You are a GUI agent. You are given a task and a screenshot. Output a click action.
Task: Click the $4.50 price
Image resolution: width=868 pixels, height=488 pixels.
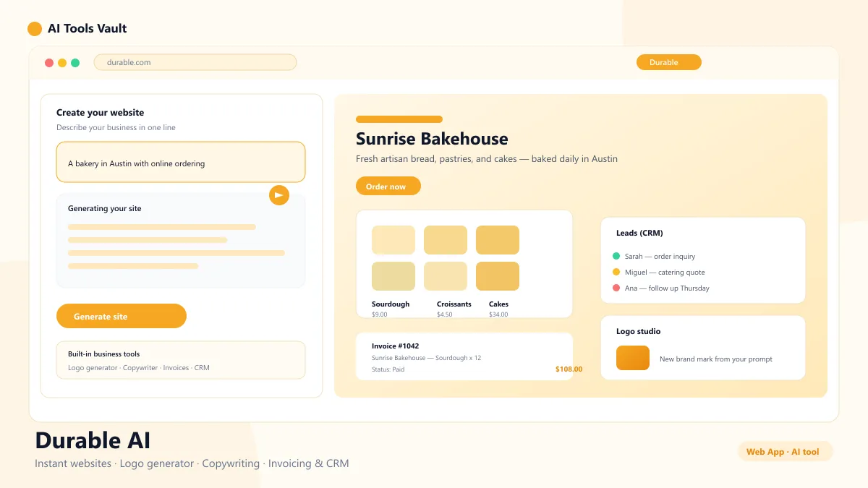[445, 314]
